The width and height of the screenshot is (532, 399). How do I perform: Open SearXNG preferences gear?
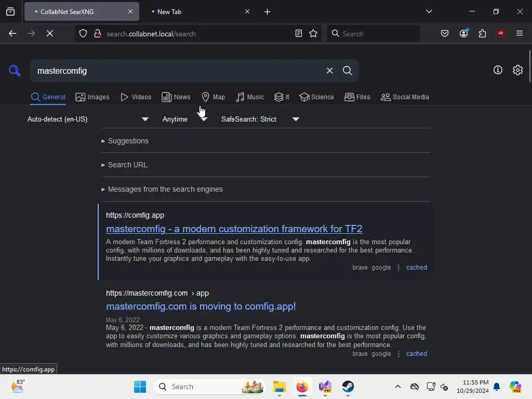coord(517,70)
